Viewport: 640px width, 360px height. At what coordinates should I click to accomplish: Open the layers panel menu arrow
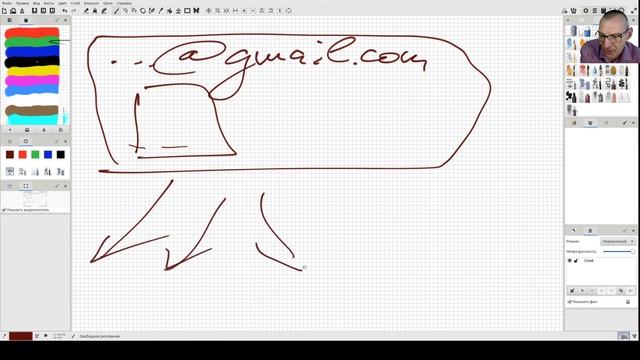[633, 231]
